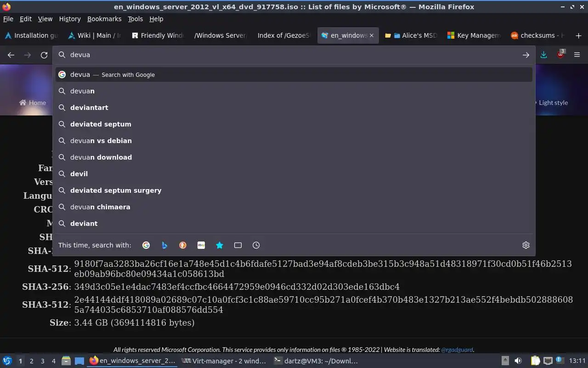Open the @rgadguard footer link
This screenshot has width=588, height=368.
coord(457,350)
